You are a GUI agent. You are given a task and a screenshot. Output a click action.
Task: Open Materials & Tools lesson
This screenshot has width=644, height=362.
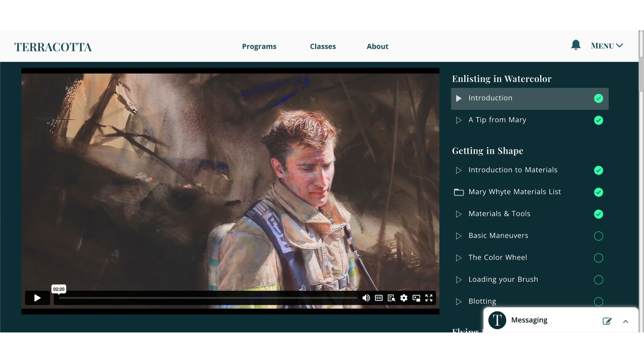click(530, 214)
